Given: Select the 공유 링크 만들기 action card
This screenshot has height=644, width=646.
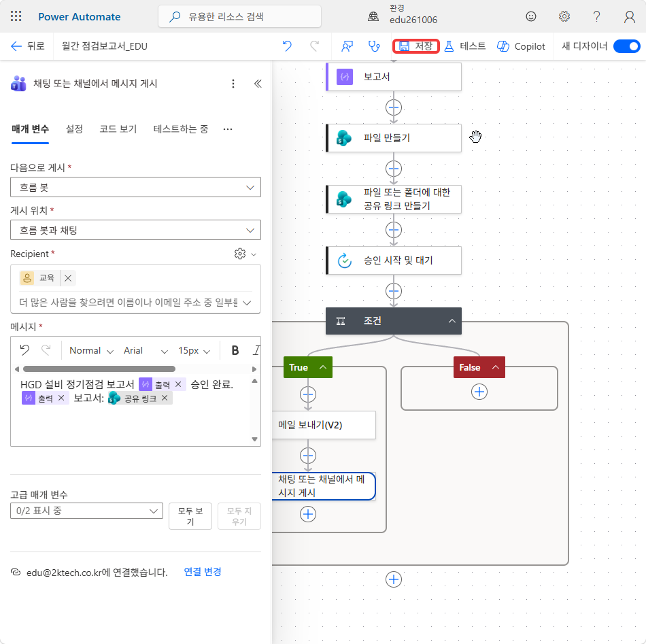Looking at the screenshot, I should pyautogui.click(x=394, y=199).
